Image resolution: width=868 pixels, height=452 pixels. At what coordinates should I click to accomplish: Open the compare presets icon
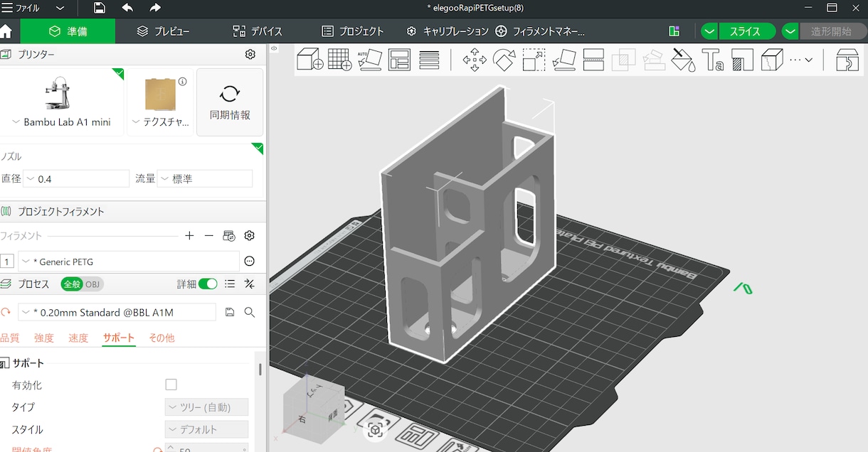250,284
